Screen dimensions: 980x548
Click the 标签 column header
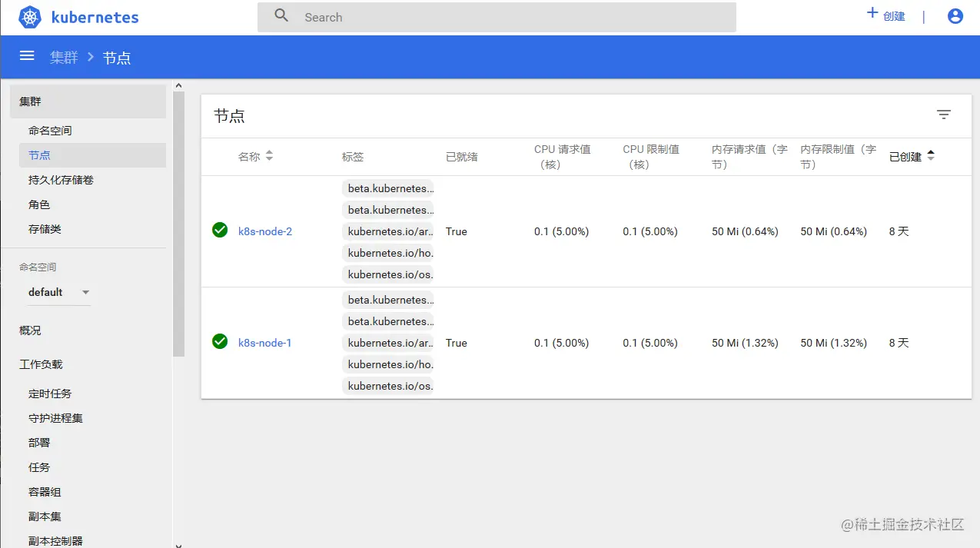pos(353,157)
